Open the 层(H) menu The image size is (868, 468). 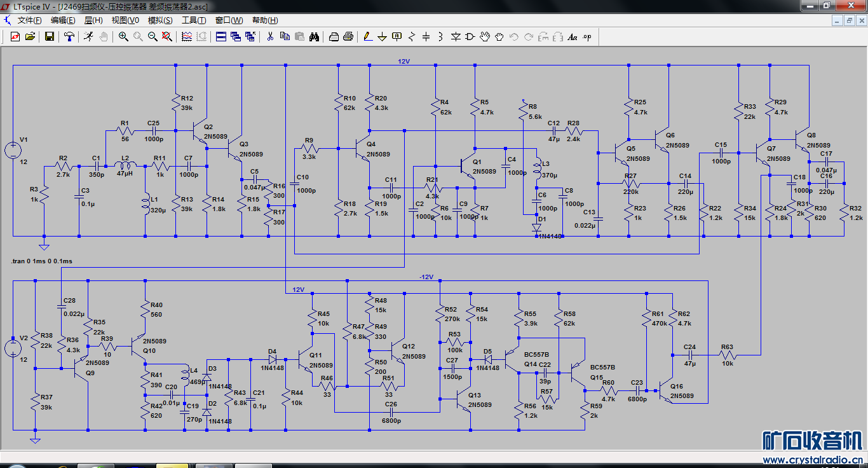[93, 20]
